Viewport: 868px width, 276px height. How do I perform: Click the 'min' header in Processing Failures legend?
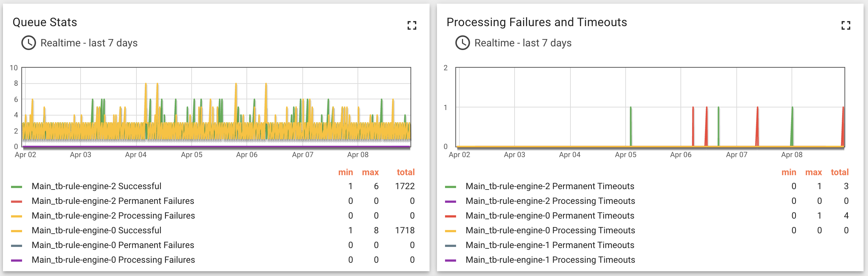[789, 172]
